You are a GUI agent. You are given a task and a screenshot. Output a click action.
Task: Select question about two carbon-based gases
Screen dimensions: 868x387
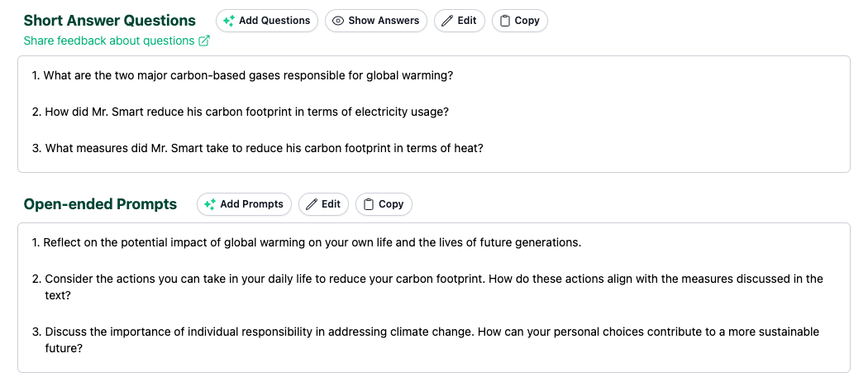pos(242,75)
